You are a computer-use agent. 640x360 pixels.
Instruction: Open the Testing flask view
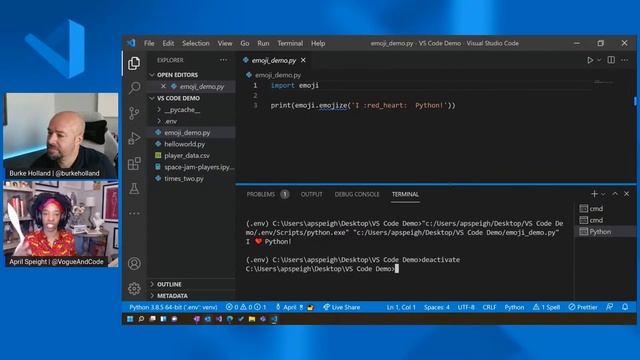tap(134, 189)
